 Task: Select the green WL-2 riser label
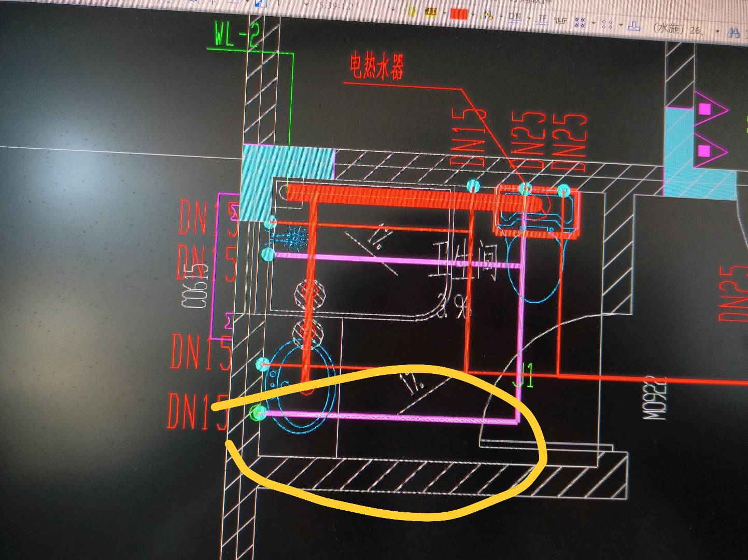pyautogui.click(x=237, y=35)
